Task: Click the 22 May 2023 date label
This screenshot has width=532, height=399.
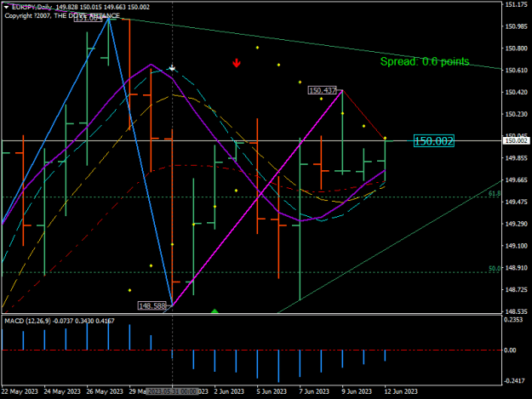Action: tap(20, 391)
